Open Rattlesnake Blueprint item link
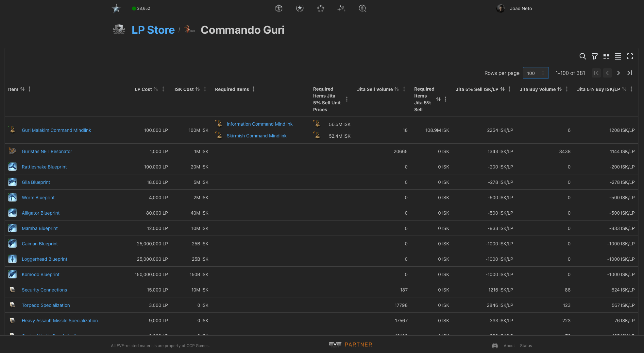Viewport: 644px width, 353px height. (x=44, y=167)
